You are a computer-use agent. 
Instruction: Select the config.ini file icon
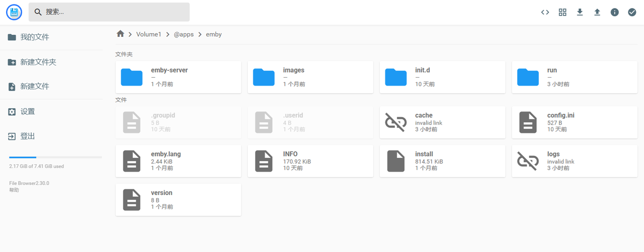tap(528, 122)
